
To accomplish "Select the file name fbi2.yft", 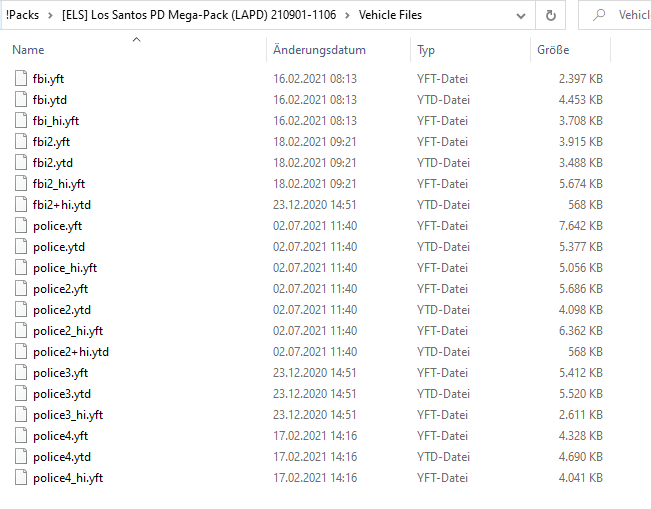I will click(51, 142).
